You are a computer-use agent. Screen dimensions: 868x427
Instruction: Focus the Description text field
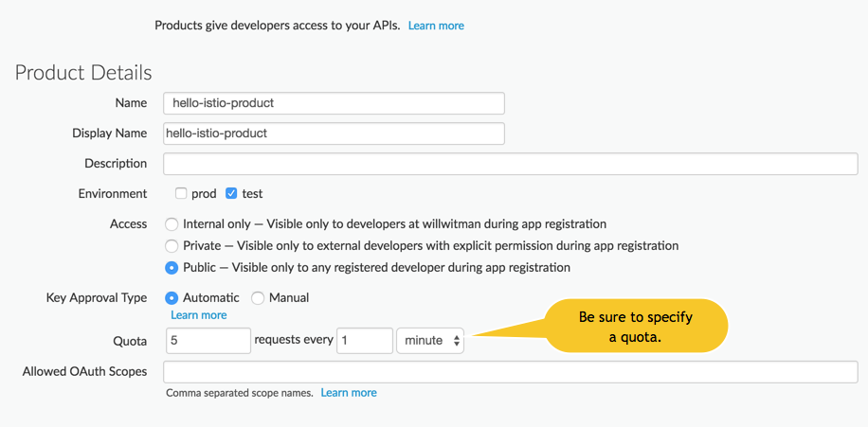click(510, 164)
